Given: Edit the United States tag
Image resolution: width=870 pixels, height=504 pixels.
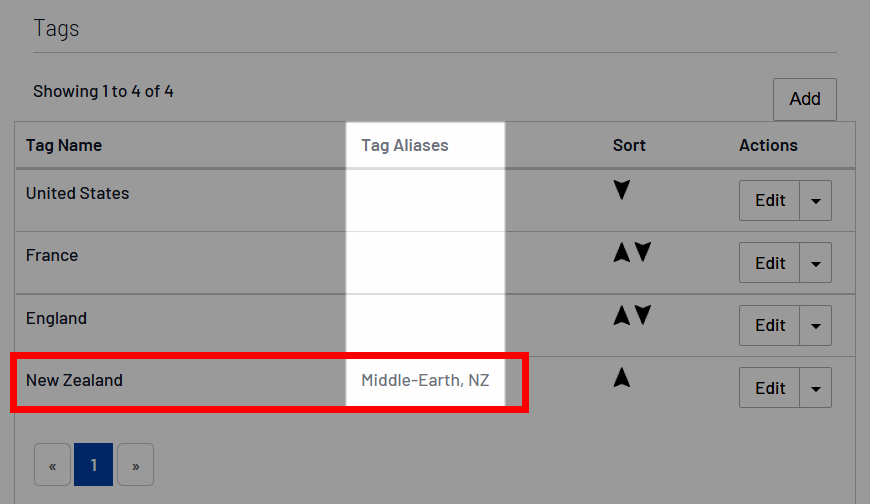Looking at the screenshot, I should tap(770, 201).
